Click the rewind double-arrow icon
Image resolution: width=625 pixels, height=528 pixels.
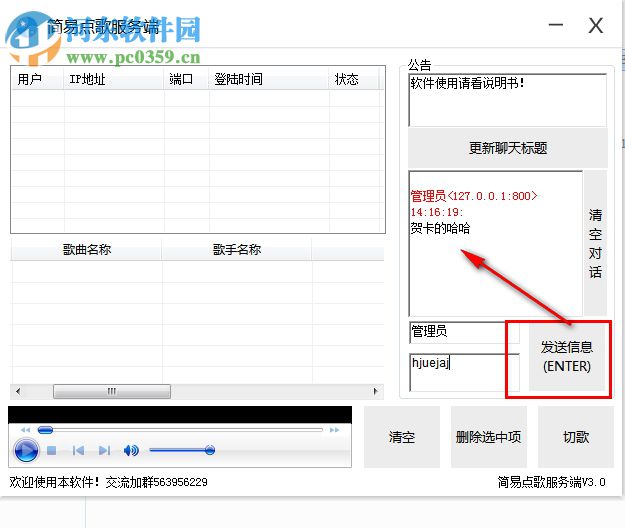click(26, 430)
